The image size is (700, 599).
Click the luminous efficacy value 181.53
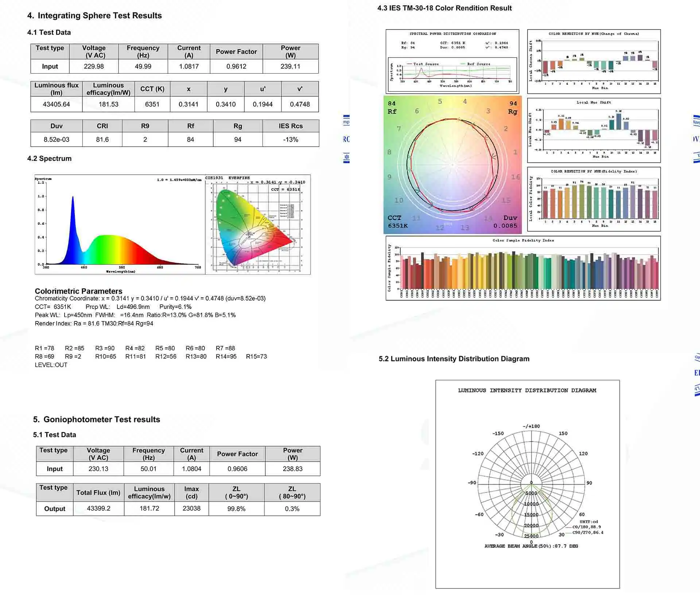pyautogui.click(x=108, y=104)
